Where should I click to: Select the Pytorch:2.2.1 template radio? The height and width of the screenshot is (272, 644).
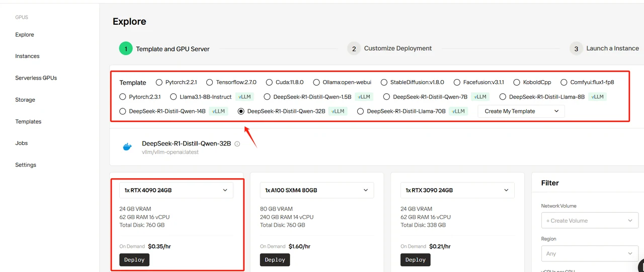[x=159, y=82]
